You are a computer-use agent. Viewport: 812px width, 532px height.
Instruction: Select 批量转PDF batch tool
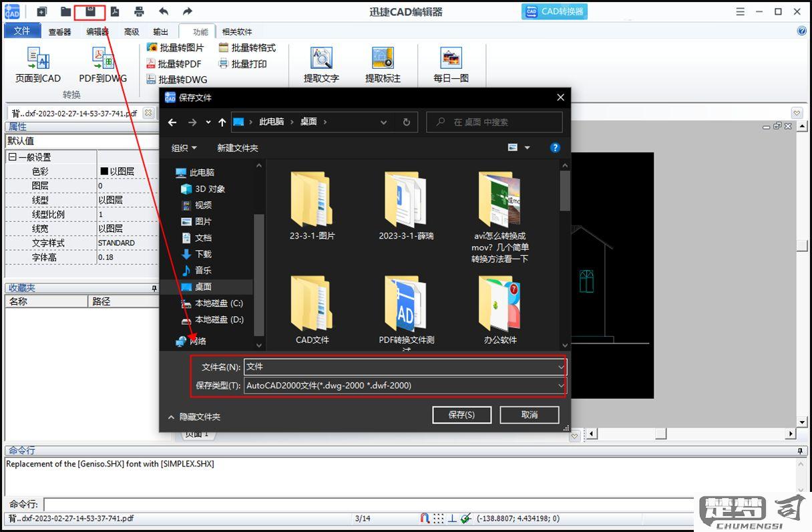coord(174,63)
